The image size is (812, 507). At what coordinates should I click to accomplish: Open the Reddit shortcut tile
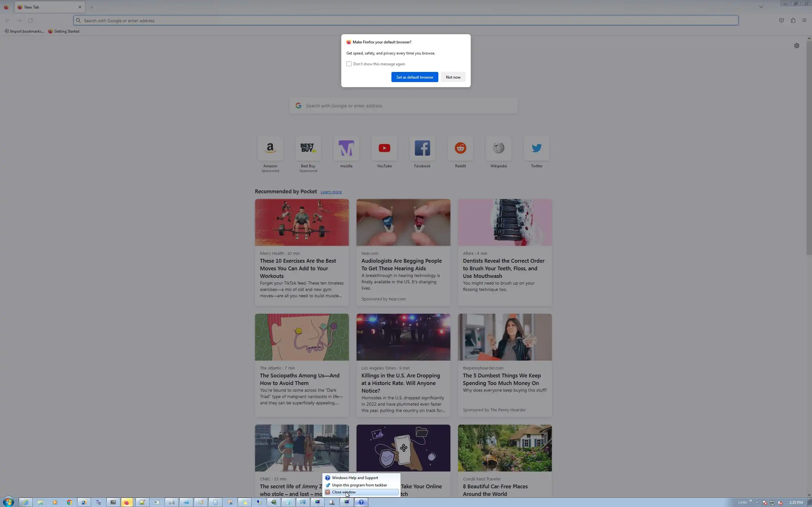tap(460, 148)
